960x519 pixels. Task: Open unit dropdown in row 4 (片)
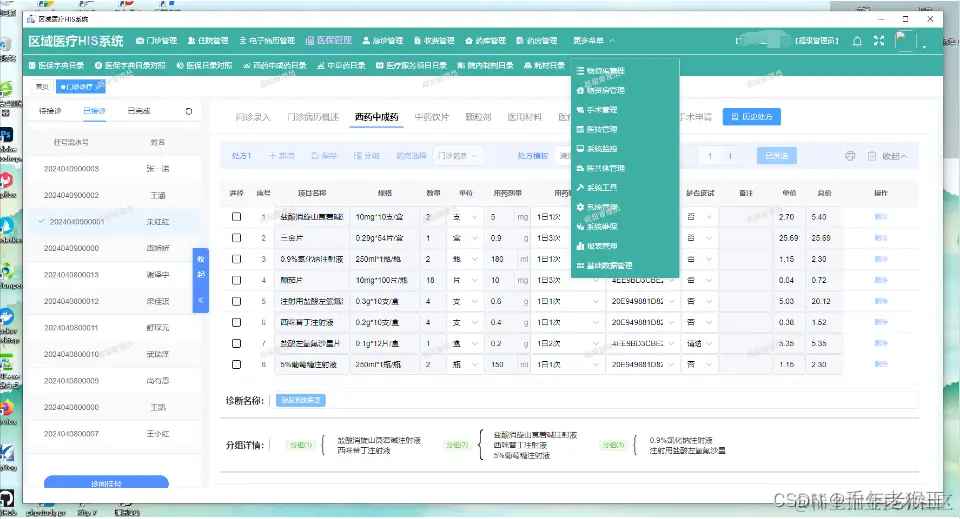(465, 280)
